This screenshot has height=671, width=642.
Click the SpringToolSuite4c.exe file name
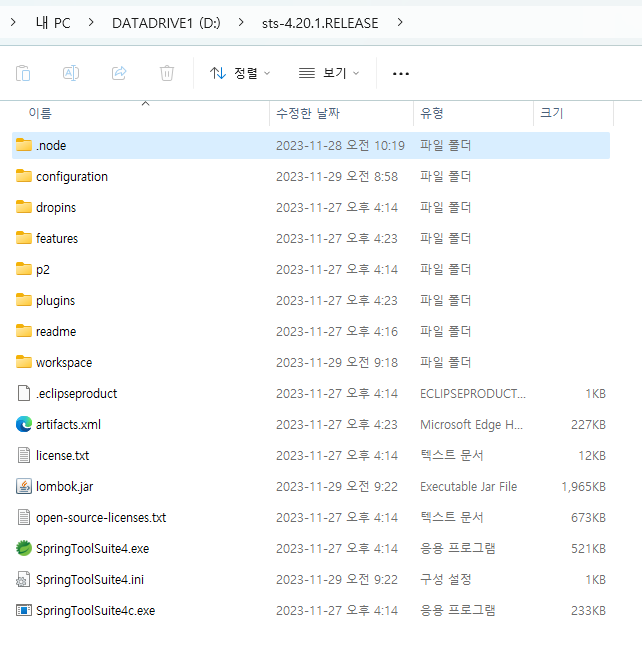coord(95,611)
